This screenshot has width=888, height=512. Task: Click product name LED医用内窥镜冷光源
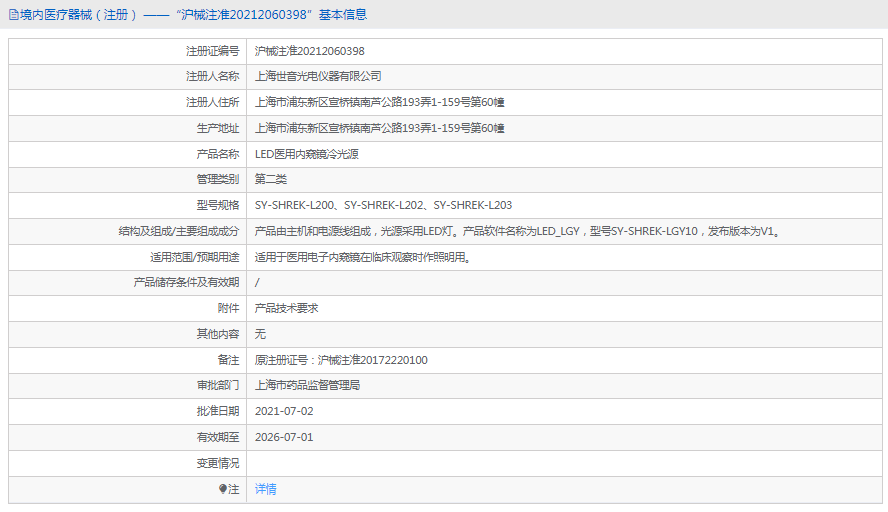pos(306,154)
